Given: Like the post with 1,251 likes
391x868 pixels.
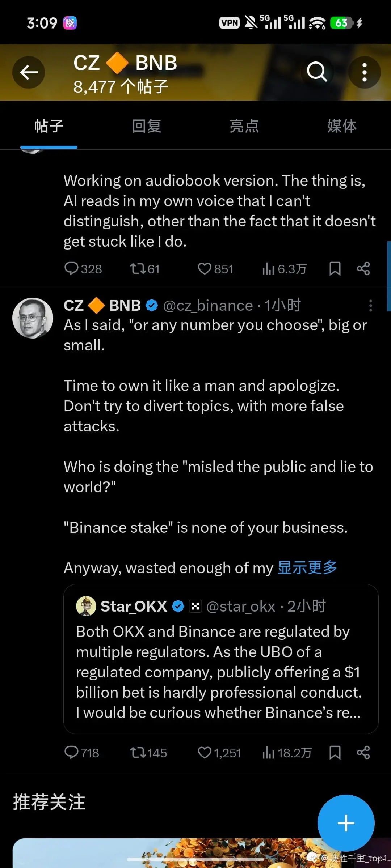Looking at the screenshot, I should point(205,753).
